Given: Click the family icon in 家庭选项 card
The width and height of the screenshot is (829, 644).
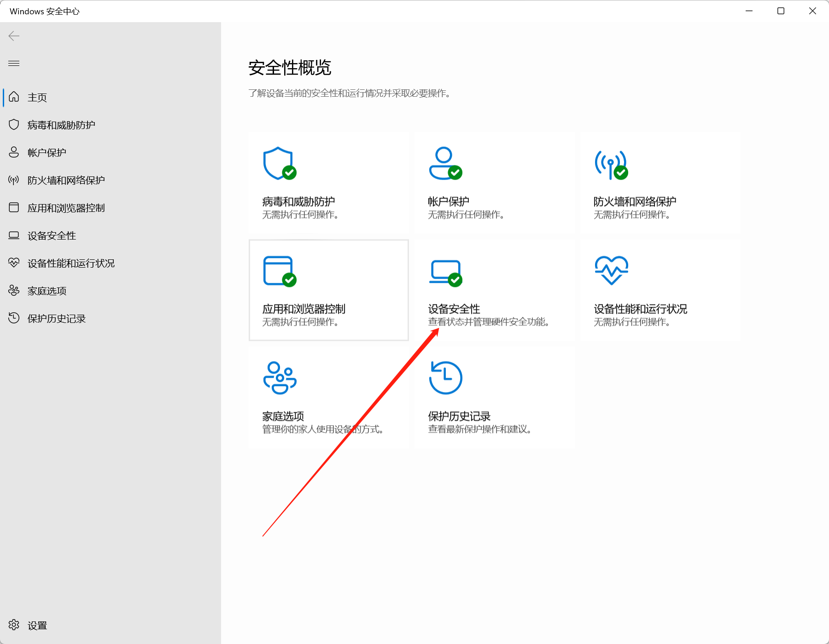Looking at the screenshot, I should tap(280, 378).
